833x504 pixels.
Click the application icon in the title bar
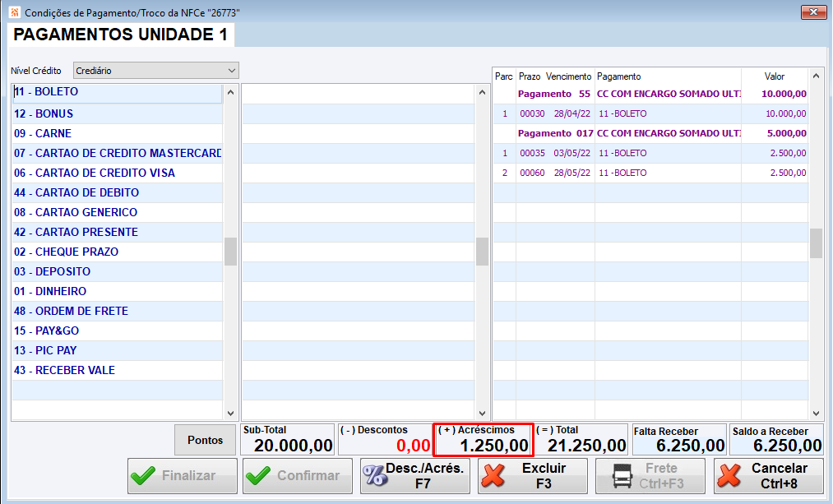click(x=14, y=12)
